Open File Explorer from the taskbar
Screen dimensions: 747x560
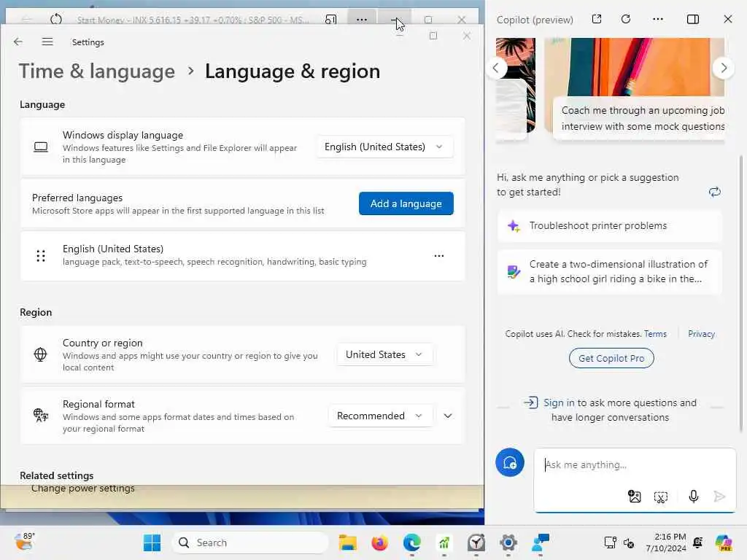pyautogui.click(x=348, y=542)
